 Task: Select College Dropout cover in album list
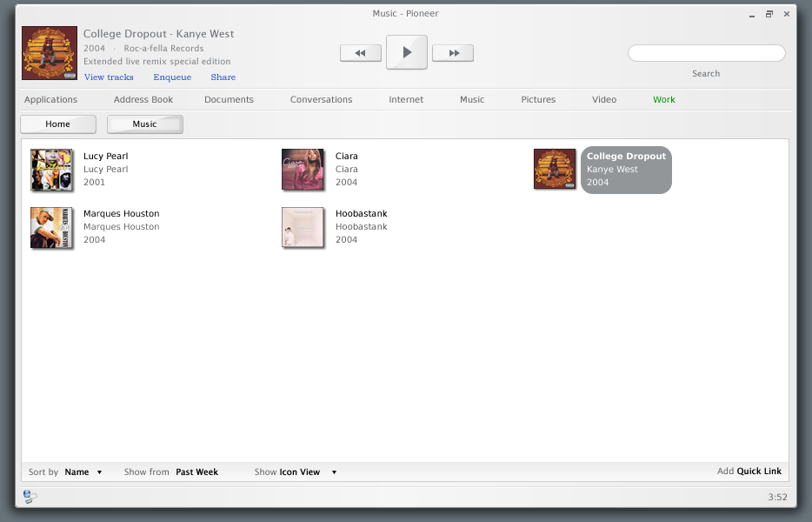(x=555, y=169)
